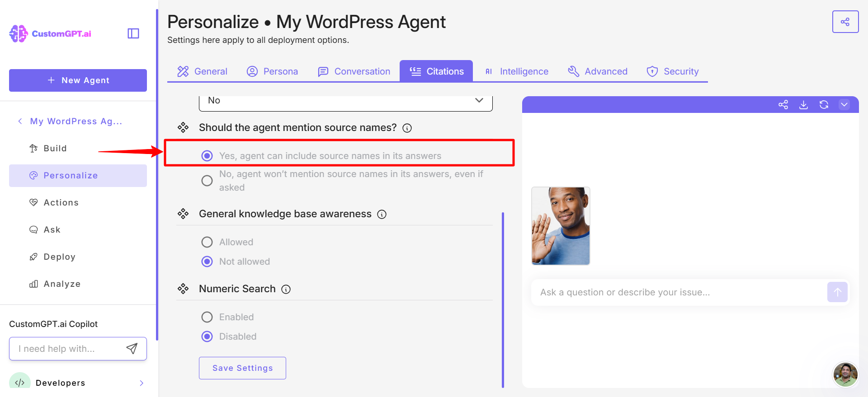Select the Not allowed radio button

tap(207, 262)
